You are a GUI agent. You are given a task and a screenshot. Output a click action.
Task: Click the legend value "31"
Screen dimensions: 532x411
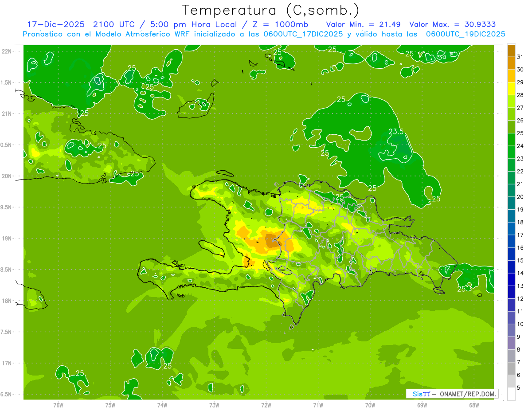pyautogui.click(x=520, y=57)
